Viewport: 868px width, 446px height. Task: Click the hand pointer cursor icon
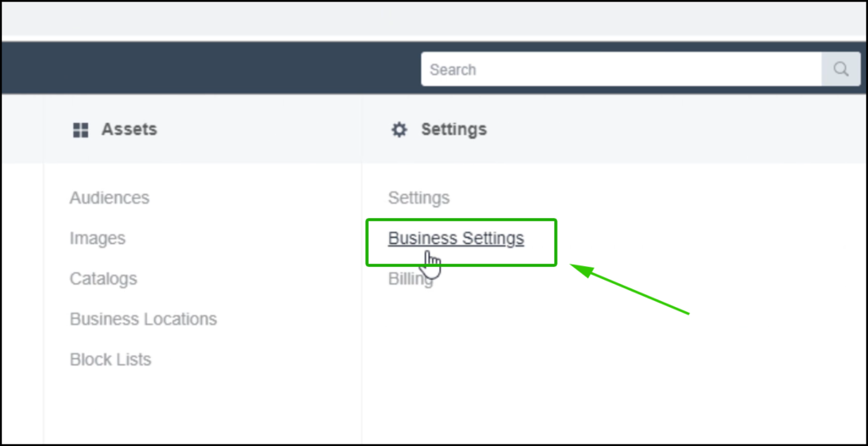[431, 264]
